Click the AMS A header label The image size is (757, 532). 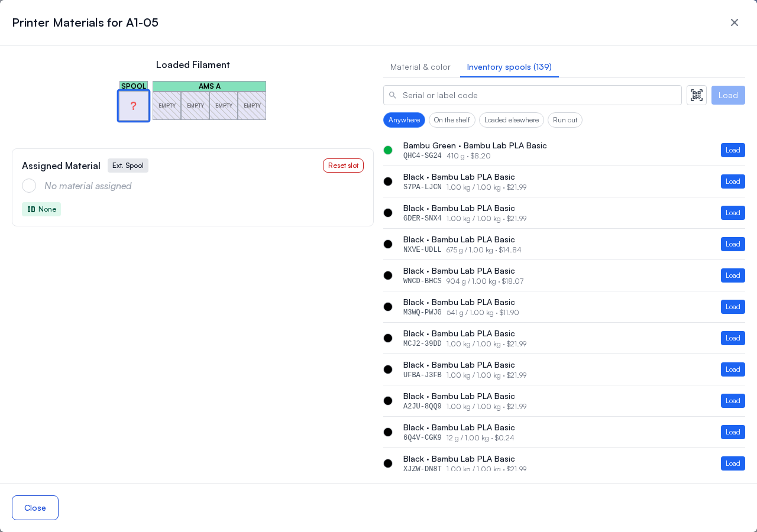pos(209,86)
